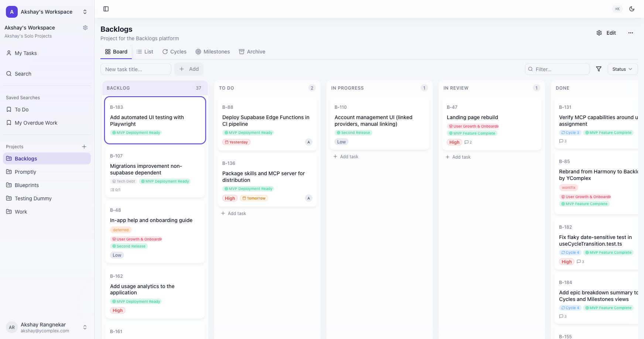Expand the Akshay's Workspace switcher

(85, 12)
